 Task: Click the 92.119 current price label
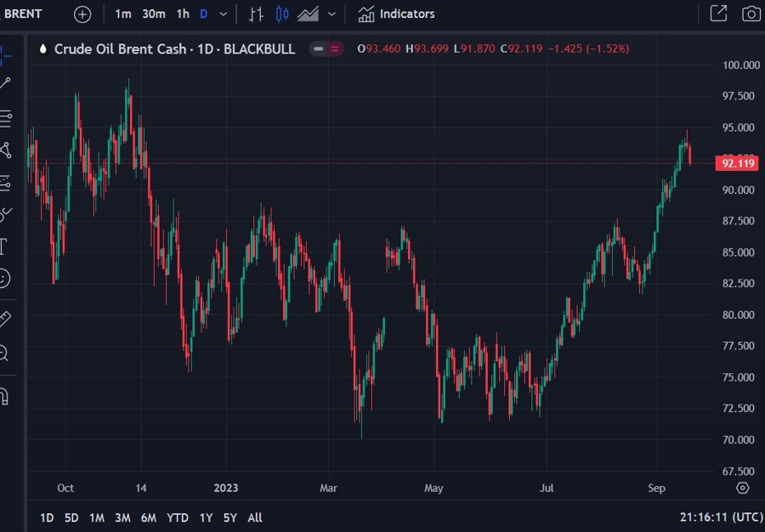click(x=737, y=163)
